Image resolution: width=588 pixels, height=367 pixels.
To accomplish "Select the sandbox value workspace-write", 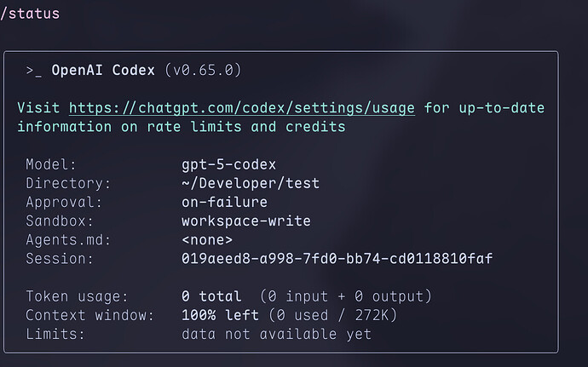I will click(x=246, y=221).
